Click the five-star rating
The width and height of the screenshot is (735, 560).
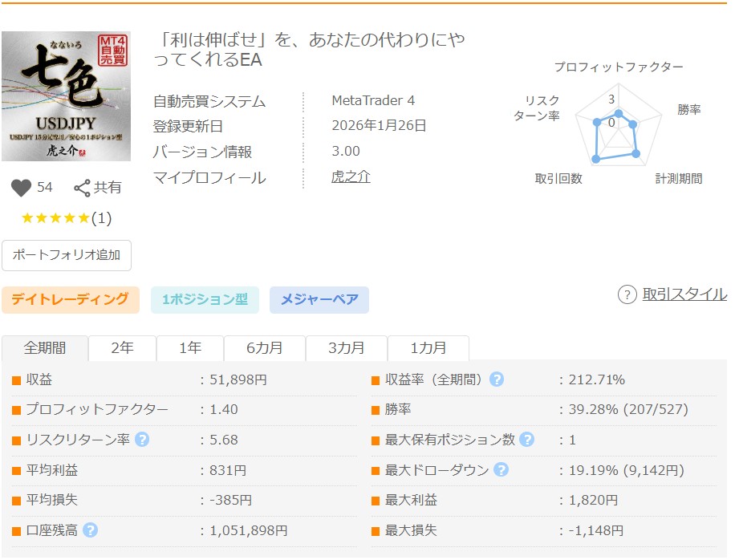pyautogui.click(x=55, y=218)
